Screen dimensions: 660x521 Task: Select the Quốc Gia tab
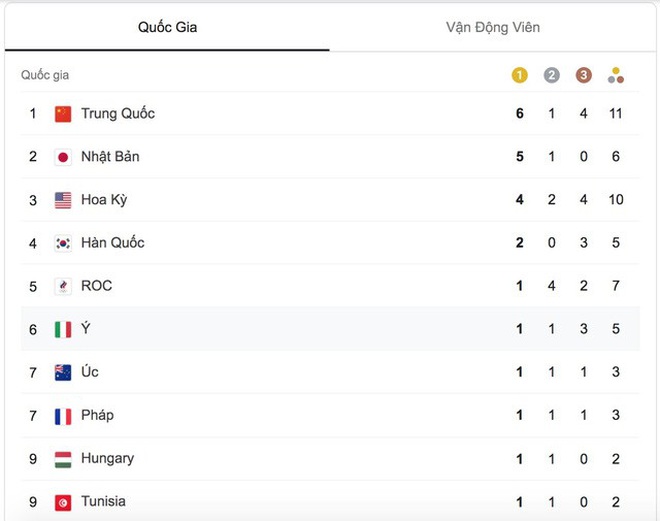pyautogui.click(x=167, y=27)
